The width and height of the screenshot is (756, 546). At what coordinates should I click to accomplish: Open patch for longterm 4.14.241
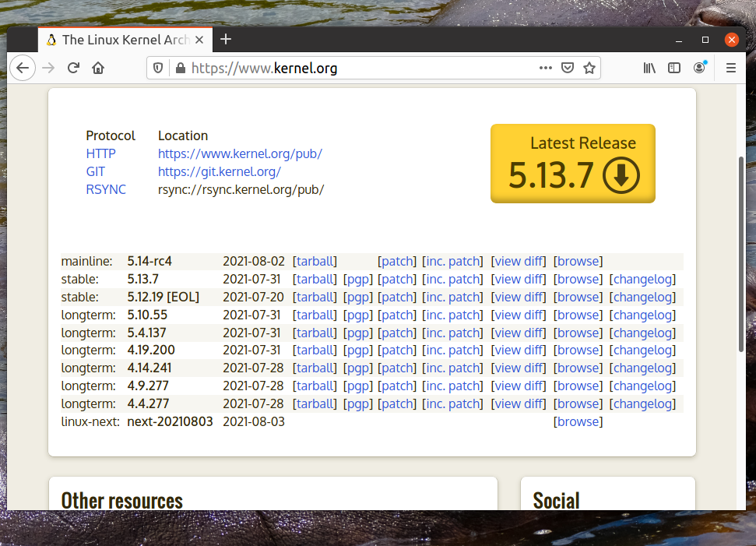click(397, 368)
